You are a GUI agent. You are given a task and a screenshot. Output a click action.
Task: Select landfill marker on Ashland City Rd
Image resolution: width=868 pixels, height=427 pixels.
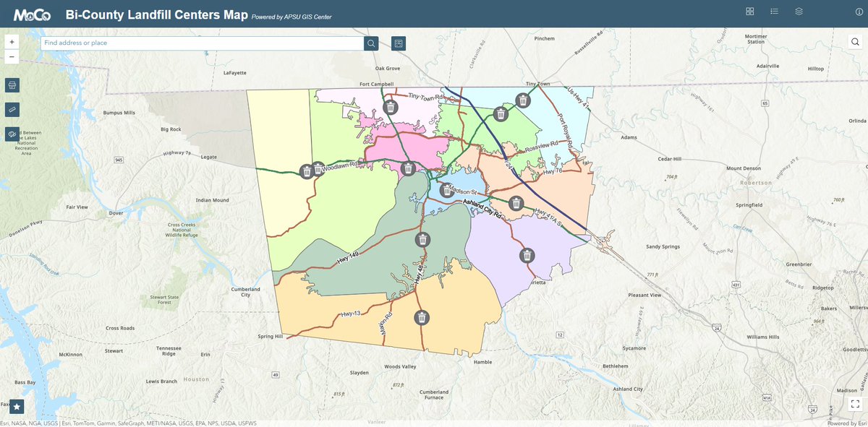pyautogui.click(x=516, y=203)
